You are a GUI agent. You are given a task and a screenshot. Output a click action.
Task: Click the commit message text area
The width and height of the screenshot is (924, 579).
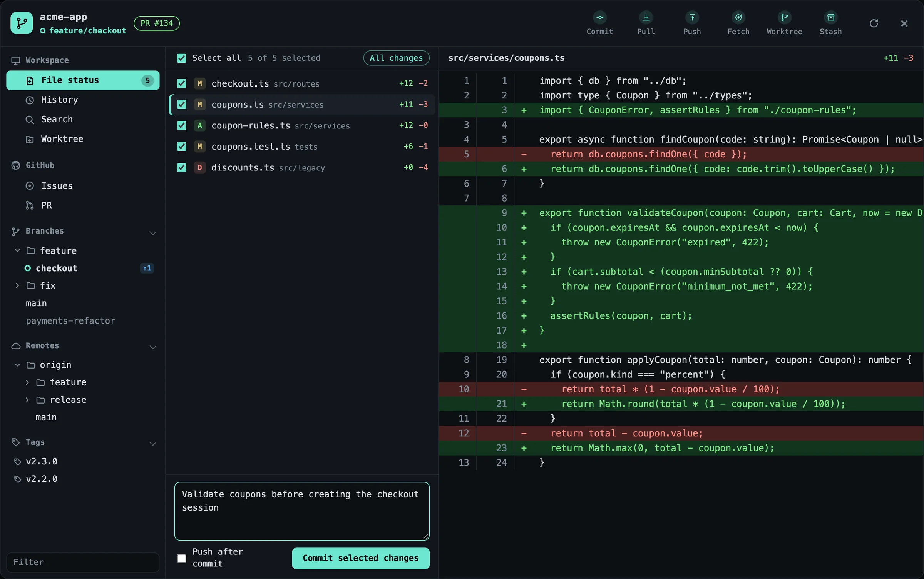(302, 511)
